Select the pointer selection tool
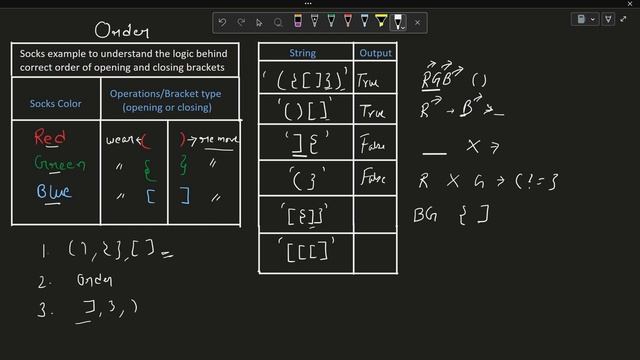 pos(259,22)
